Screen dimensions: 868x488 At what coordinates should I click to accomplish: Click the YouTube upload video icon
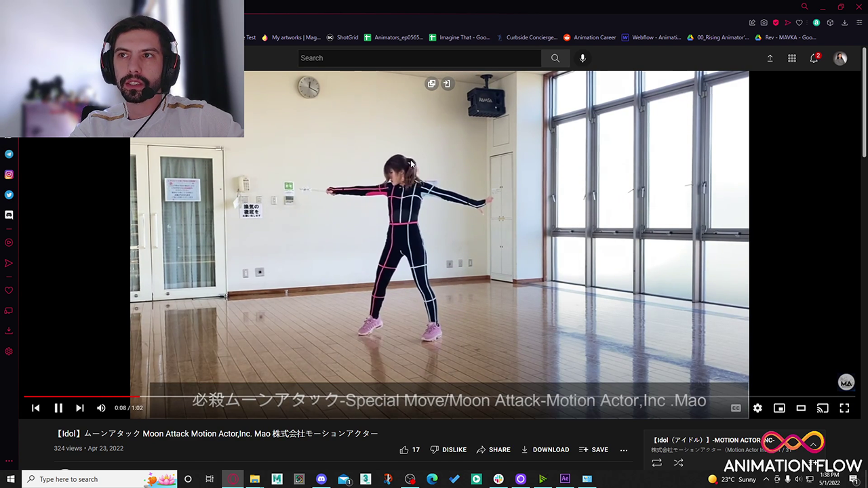(x=770, y=58)
